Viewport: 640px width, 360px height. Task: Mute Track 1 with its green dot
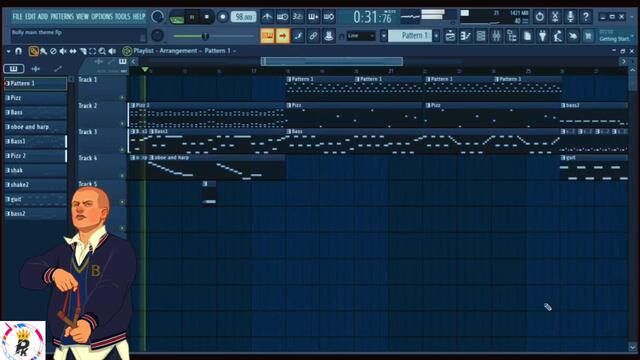pos(122,98)
